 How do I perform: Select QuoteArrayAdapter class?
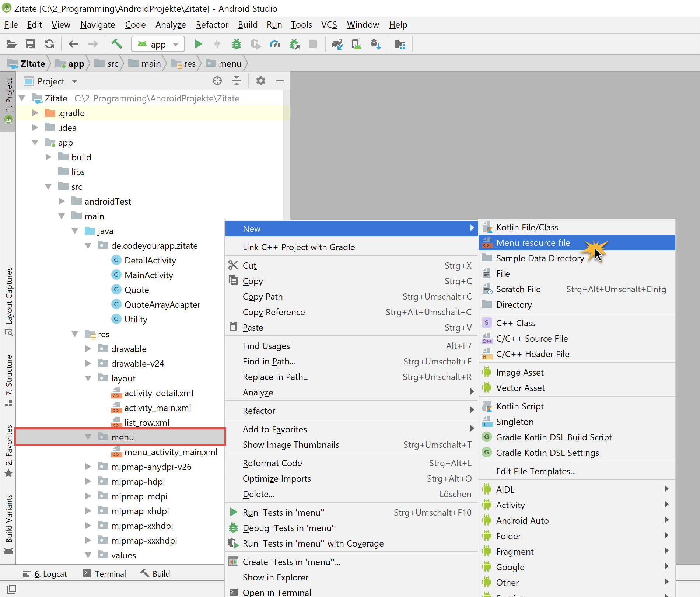click(x=162, y=304)
